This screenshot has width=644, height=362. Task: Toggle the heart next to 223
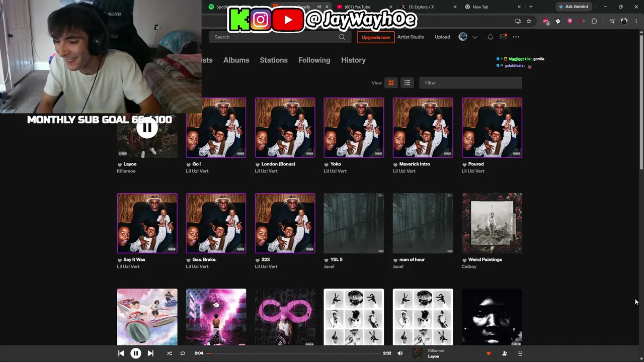pyautogui.click(x=258, y=260)
